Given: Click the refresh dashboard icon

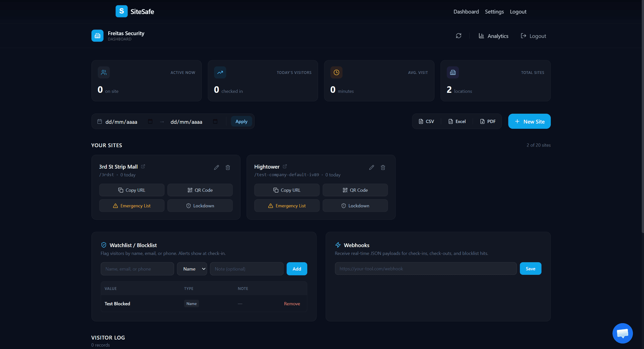Looking at the screenshot, I should (x=459, y=36).
